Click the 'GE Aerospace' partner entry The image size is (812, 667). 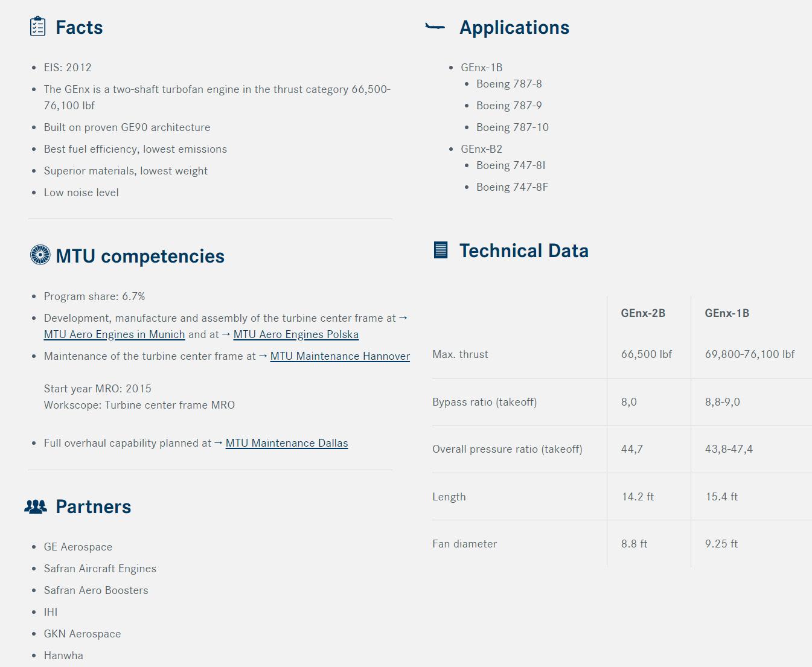pyautogui.click(x=78, y=547)
